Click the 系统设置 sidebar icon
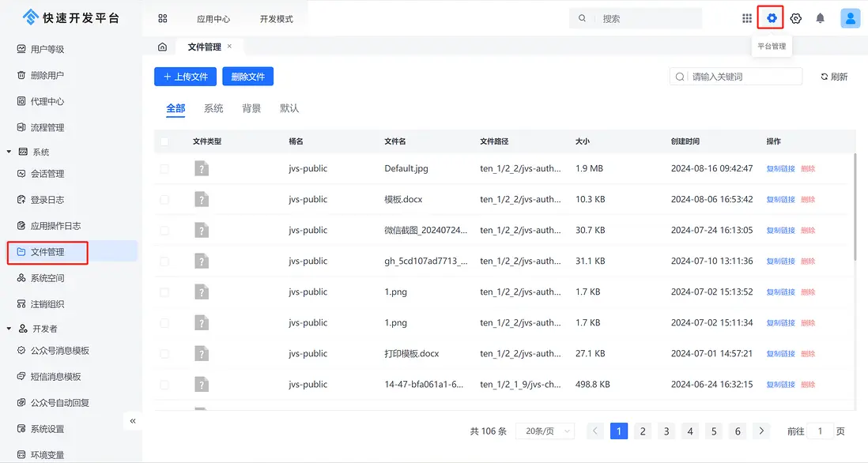This screenshot has height=463, width=868. 21,428
